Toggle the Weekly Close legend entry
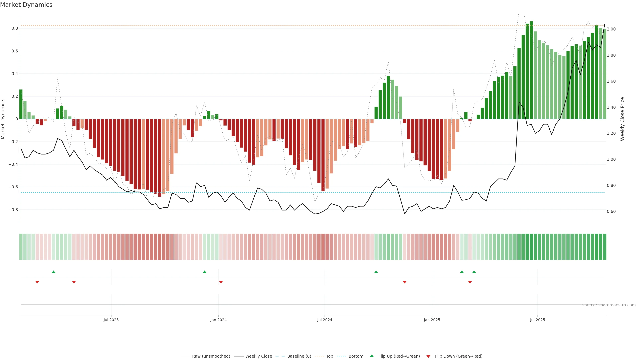 point(258,356)
